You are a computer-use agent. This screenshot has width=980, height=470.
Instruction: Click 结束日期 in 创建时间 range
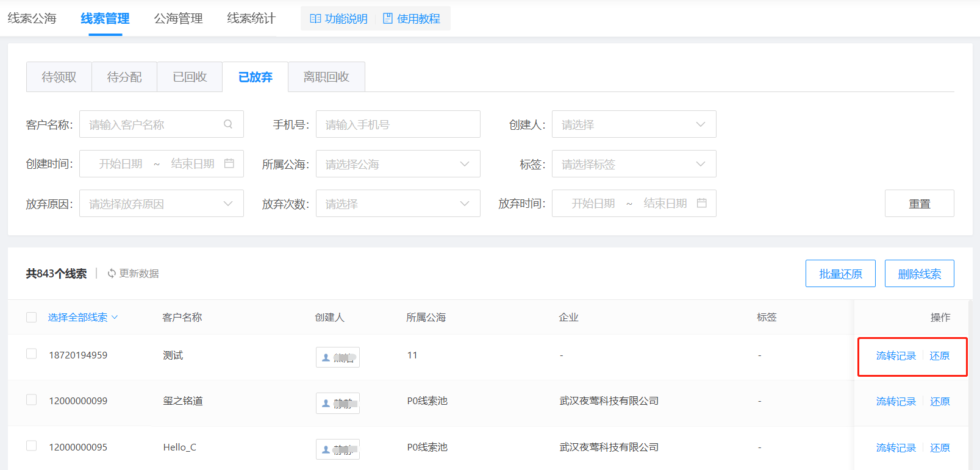pyautogui.click(x=193, y=164)
